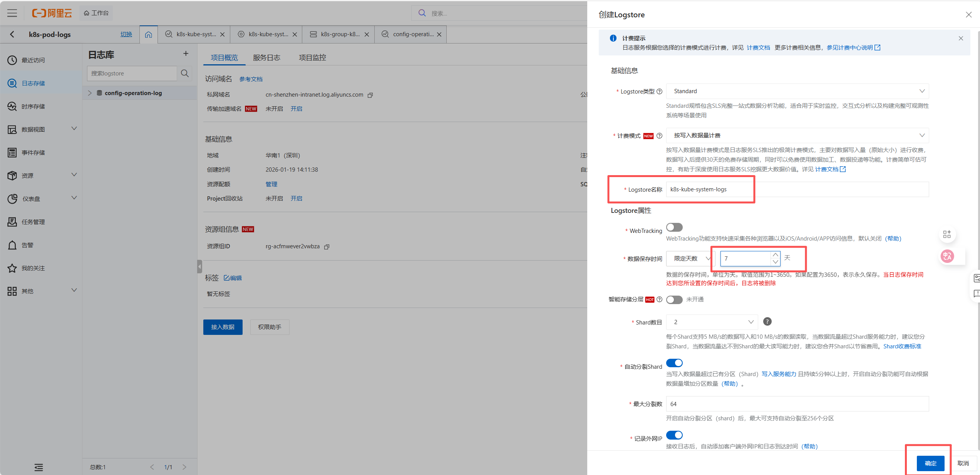The image size is (980, 475).
Task: Click the Shard billing standard link
Action: click(902, 346)
